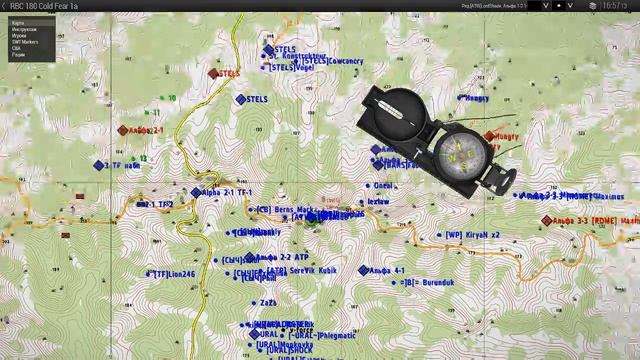Select the Oneal dot marker
This screenshot has width=640, height=360.
pos(368,186)
